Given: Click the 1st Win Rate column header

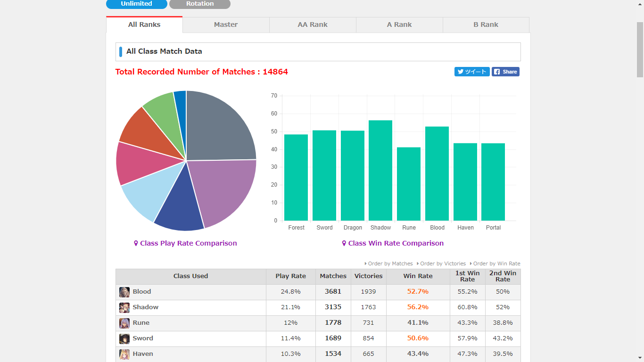Looking at the screenshot, I should click(468, 276).
